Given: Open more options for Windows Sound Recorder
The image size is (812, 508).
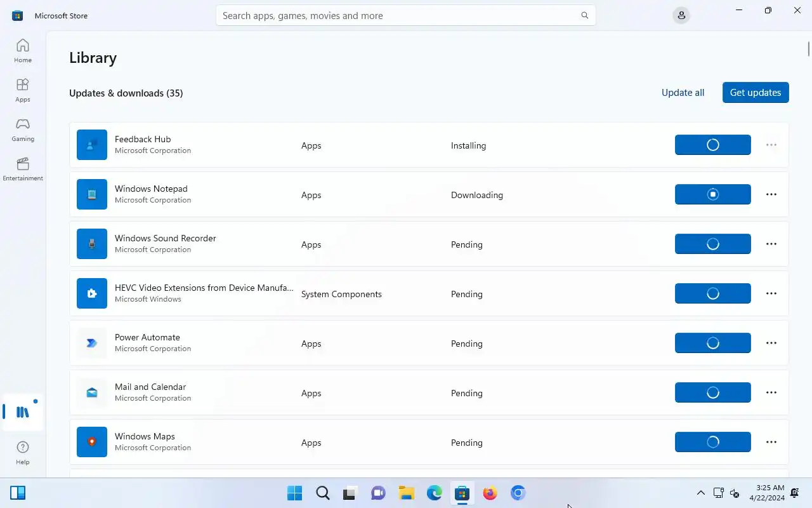Looking at the screenshot, I should 771,244.
